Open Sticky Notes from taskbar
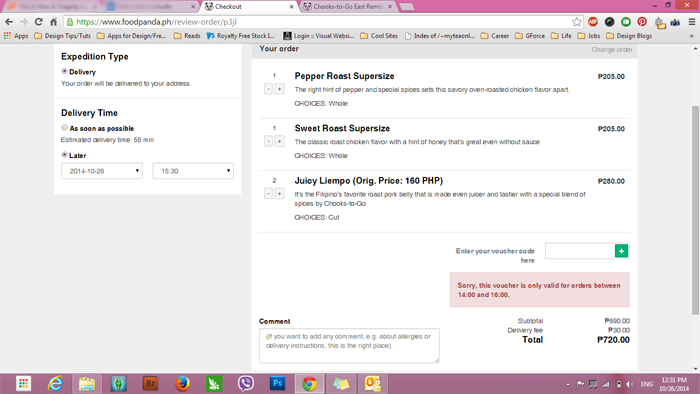 coord(341,383)
